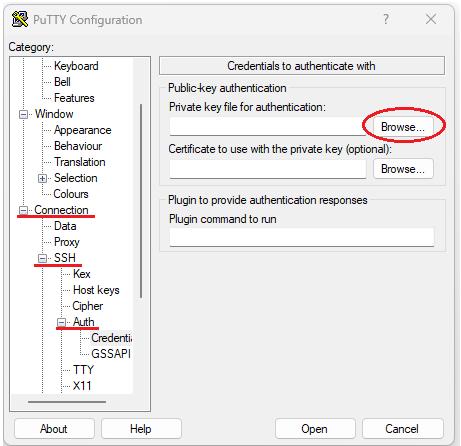The image size is (461, 446).
Task: Click the plugin command to run field
Action: click(302, 237)
